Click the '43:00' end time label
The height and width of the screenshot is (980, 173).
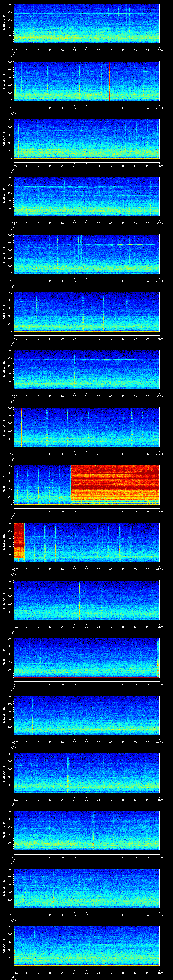pos(159,684)
